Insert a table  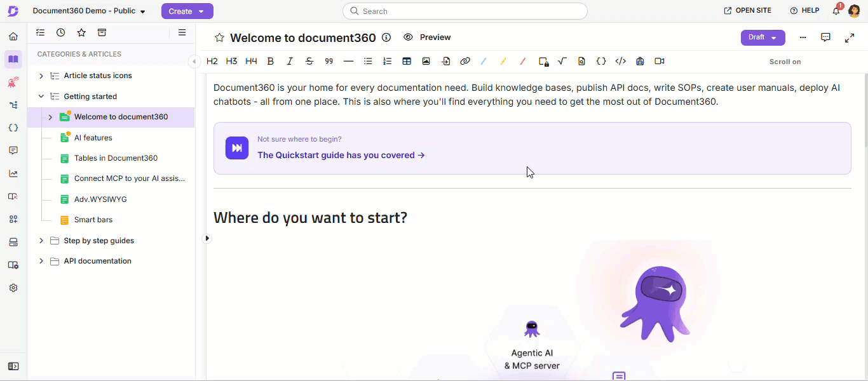[x=407, y=62]
